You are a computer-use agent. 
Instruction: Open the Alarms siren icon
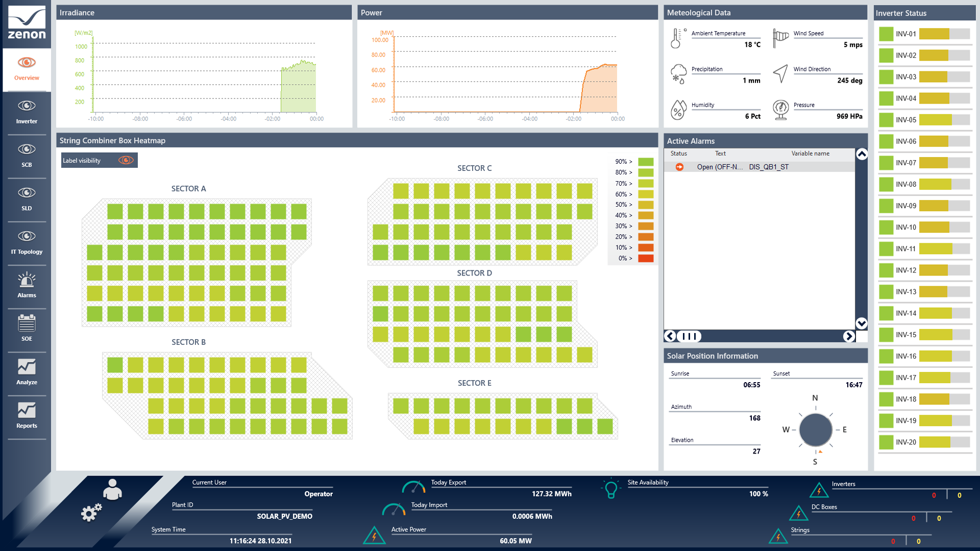pos(27,281)
